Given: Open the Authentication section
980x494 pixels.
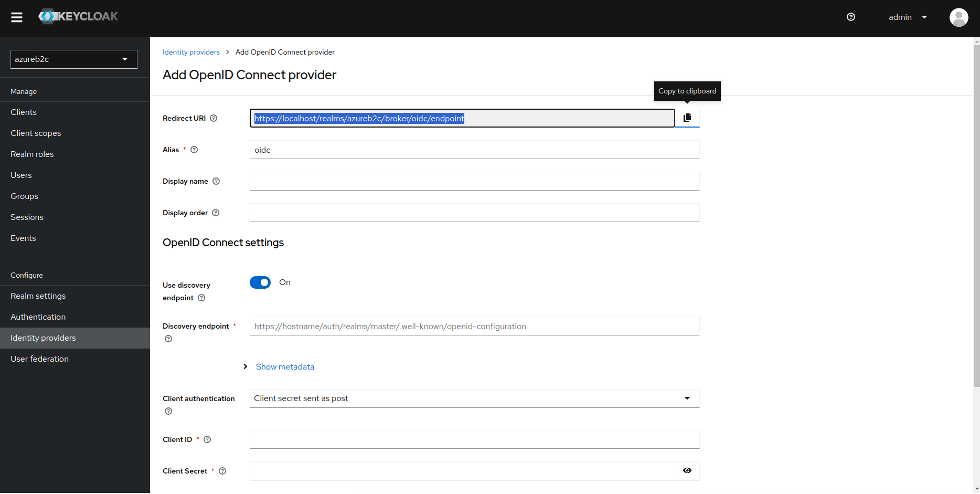Looking at the screenshot, I should [x=38, y=317].
